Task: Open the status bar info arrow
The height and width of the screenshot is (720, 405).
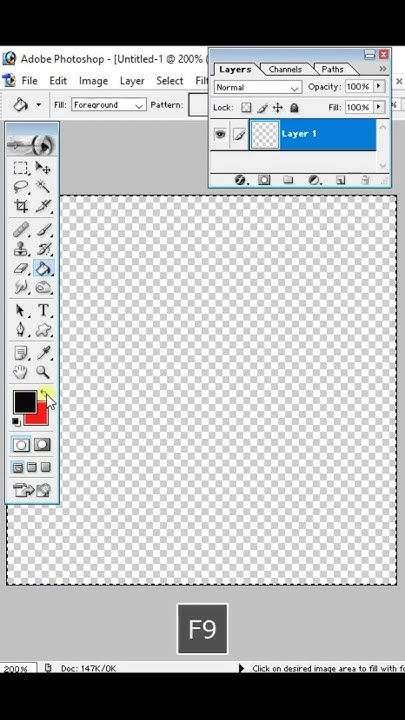Action: click(242, 668)
